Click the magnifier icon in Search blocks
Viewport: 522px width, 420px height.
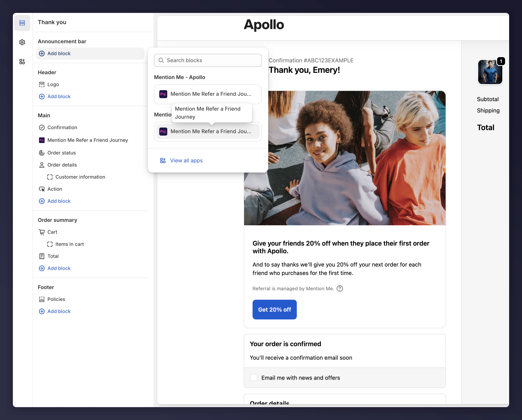[161, 60]
